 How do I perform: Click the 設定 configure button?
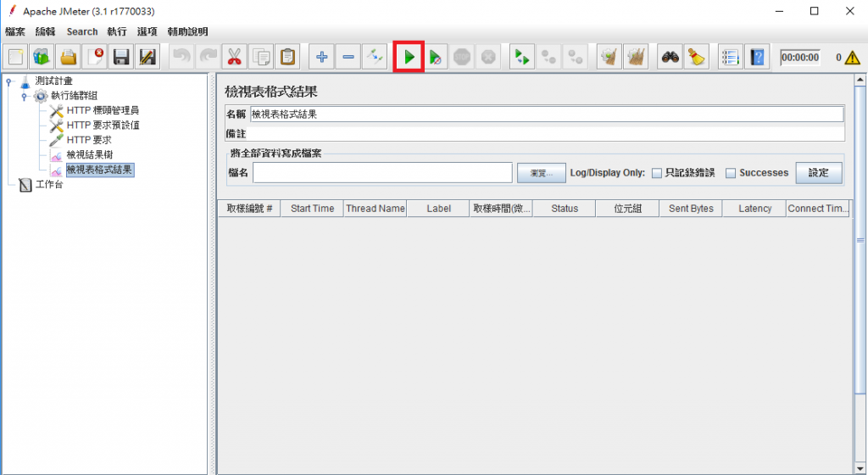click(819, 173)
